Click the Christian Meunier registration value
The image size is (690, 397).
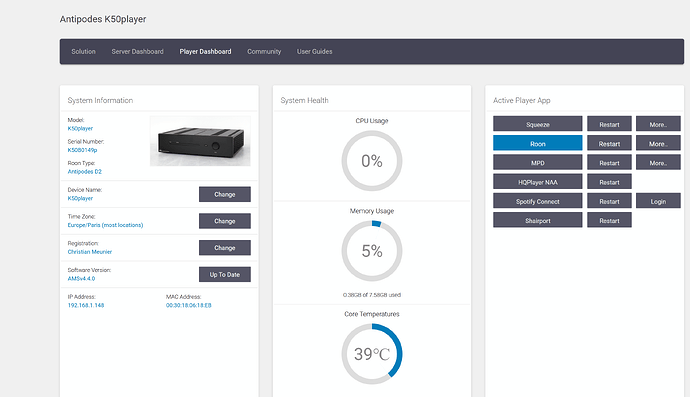tap(90, 252)
